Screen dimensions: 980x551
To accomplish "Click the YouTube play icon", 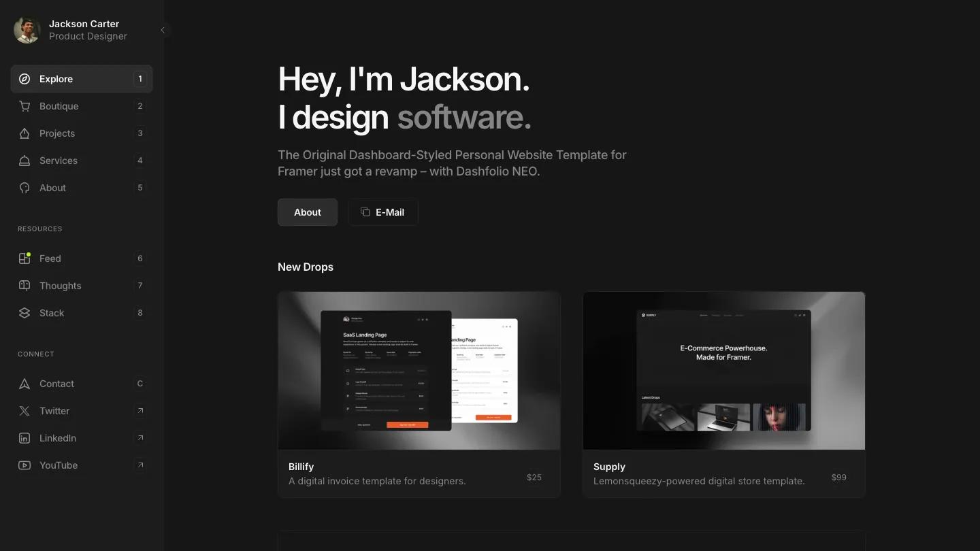I will (24, 465).
